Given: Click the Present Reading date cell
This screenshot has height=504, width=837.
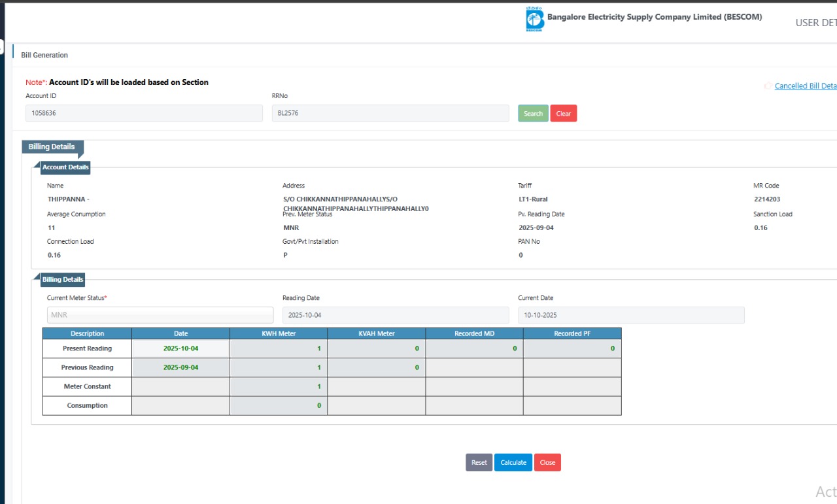Looking at the screenshot, I should click(181, 348).
